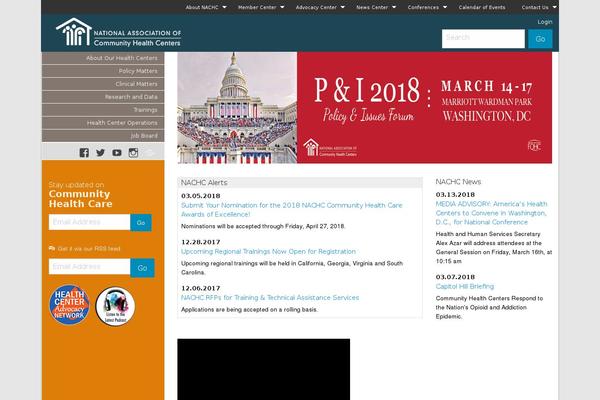600x400 pixels.
Task: Open Calendar of Events in top navigation
Action: (x=482, y=7)
